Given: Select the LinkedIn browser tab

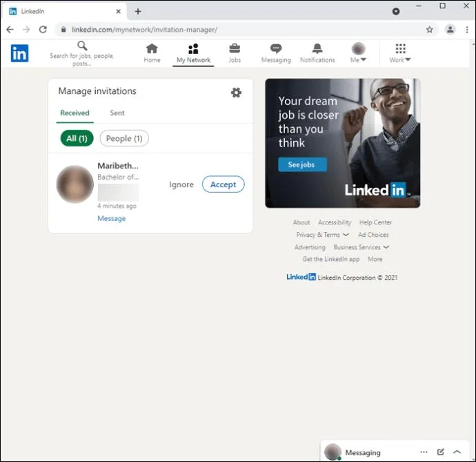Looking at the screenshot, I should click(x=63, y=12).
